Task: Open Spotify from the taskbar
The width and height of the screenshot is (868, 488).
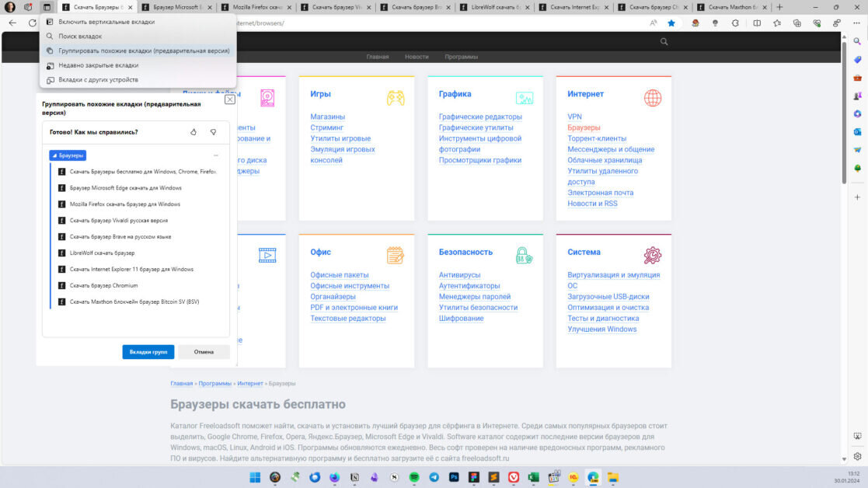Action: point(414,477)
